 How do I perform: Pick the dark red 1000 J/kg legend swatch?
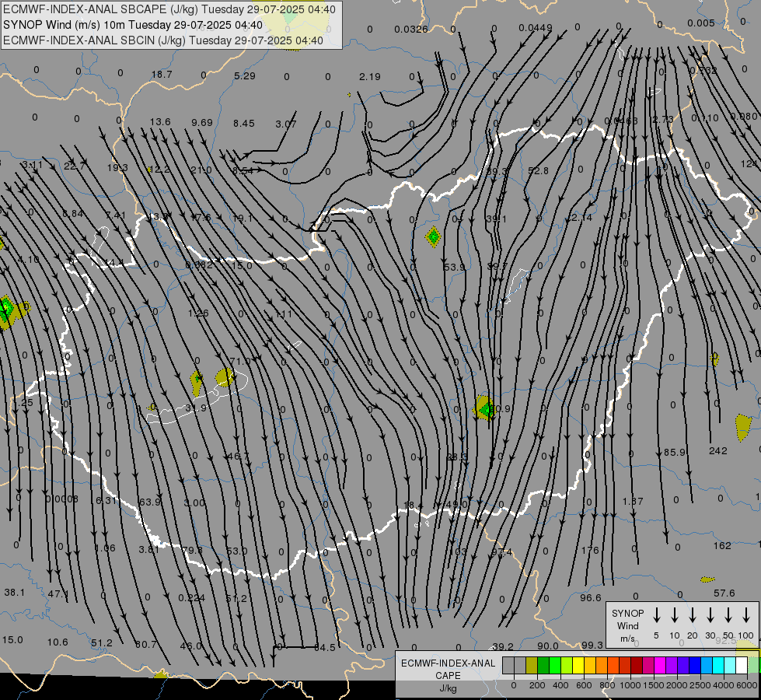(x=637, y=665)
